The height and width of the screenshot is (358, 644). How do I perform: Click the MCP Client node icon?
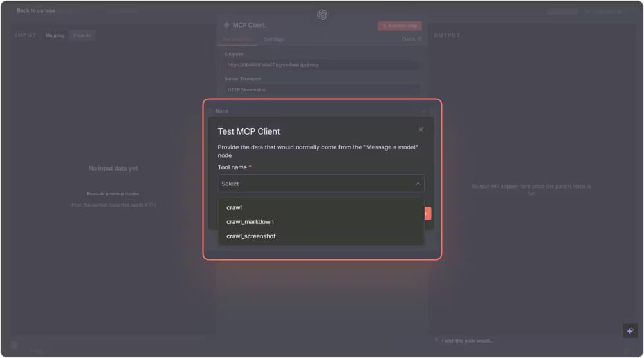click(x=226, y=25)
